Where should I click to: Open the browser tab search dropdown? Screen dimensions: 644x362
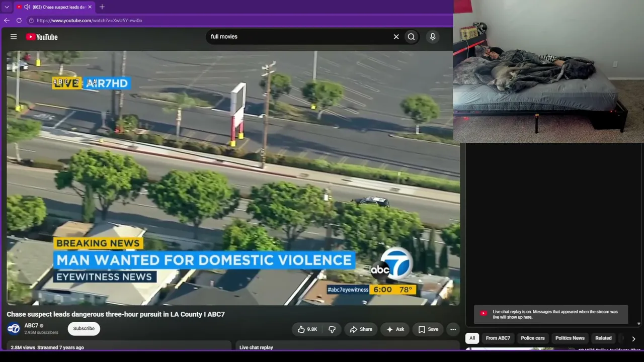[x=7, y=7]
